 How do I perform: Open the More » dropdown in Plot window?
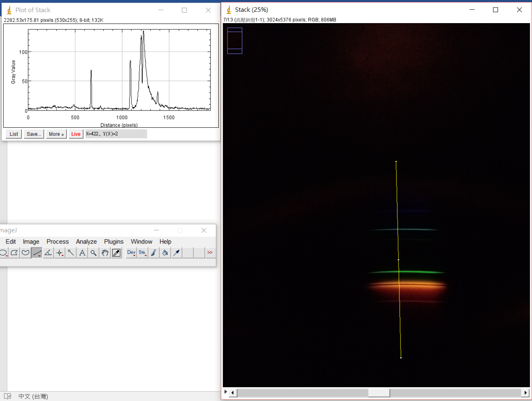pos(56,134)
